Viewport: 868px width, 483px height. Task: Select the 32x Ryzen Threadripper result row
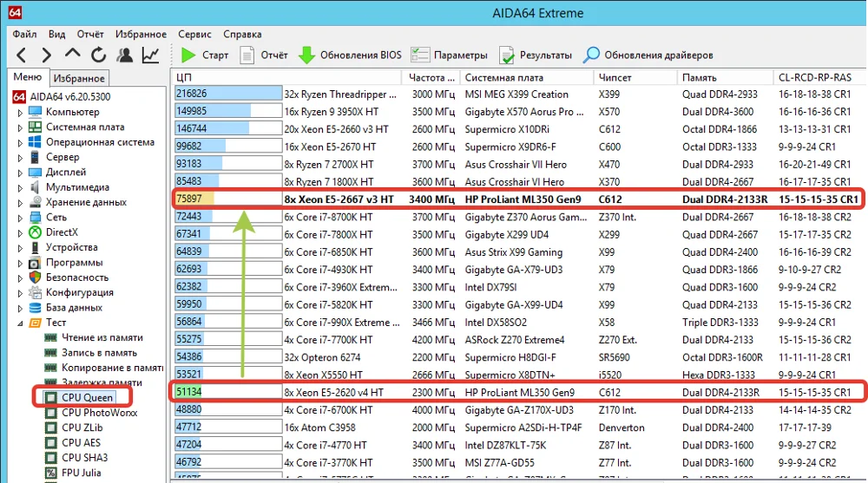pos(519,94)
